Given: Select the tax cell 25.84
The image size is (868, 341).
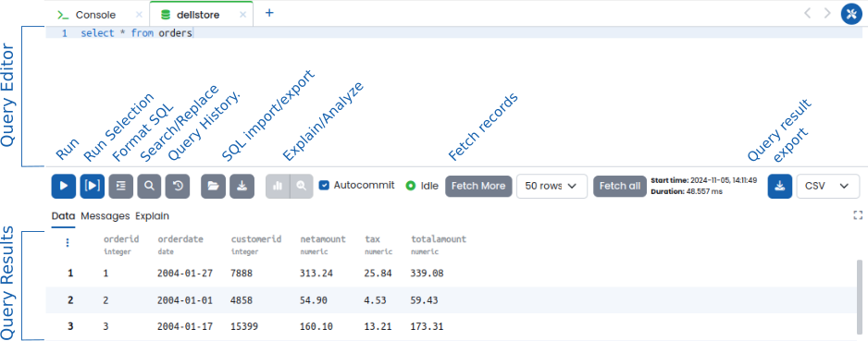Looking at the screenshot, I should click(x=378, y=273).
